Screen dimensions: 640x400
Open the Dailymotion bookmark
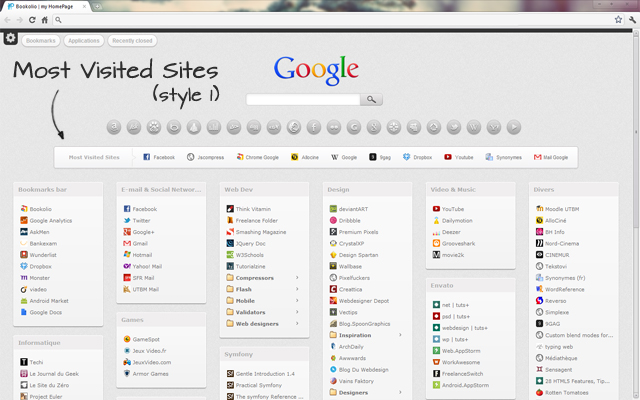(x=452, y=220)
